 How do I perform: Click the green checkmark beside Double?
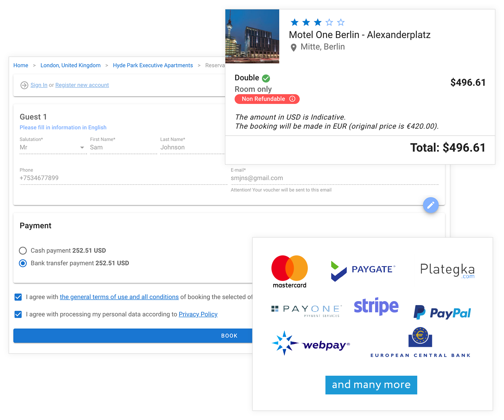tap(266, 78)
